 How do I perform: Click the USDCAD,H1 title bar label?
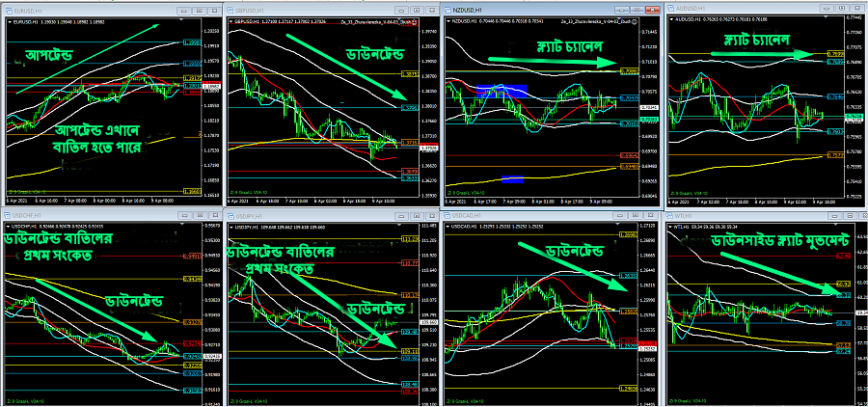point(466,215)
